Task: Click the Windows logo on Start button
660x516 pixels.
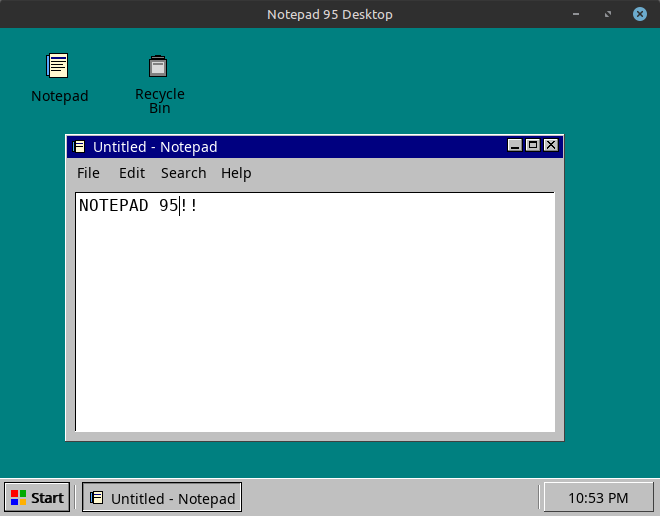Action: tap(19, 497)
